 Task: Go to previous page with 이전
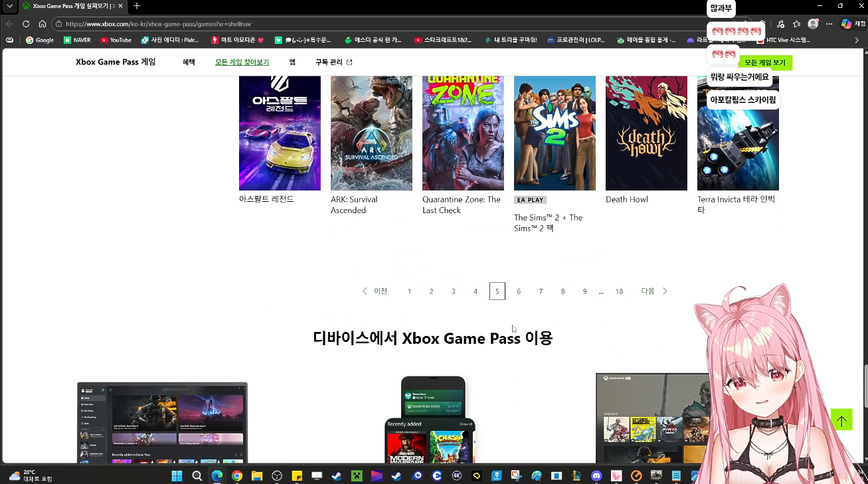click(375, 291)
